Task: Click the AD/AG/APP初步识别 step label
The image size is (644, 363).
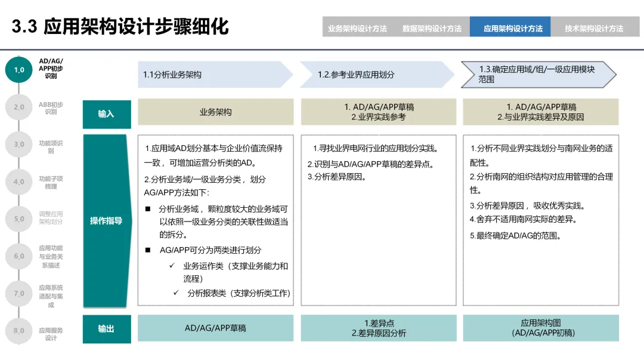Action: pyautogui.click(x=51, y=68)
